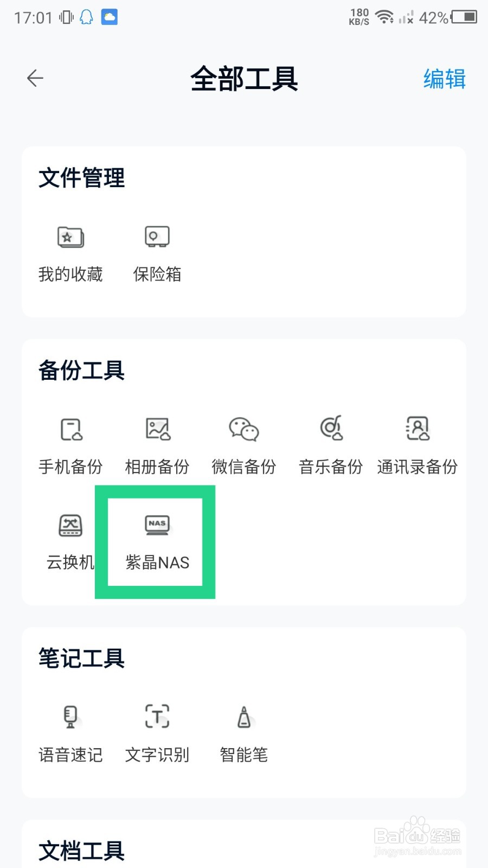Screen dimensions: 488x868
Task: Open the 保险箱 safe box icon
Action: pyautogui.click(x=157, y=237)
